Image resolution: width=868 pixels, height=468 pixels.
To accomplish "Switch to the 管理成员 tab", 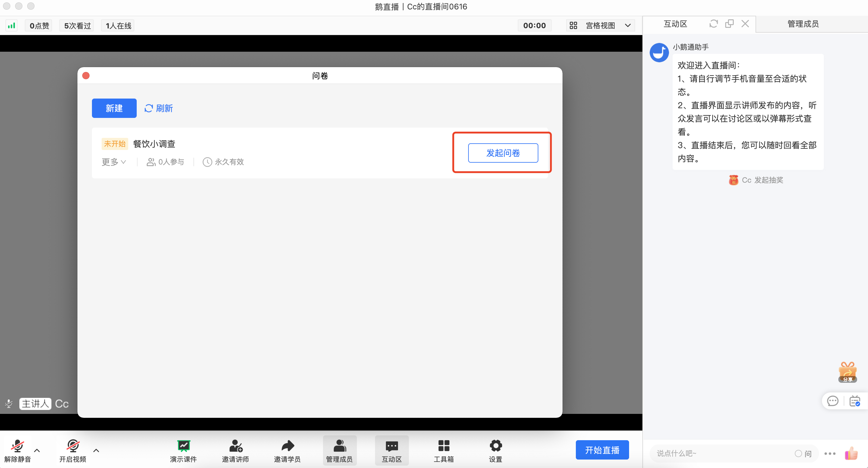I will coord(803,24).
